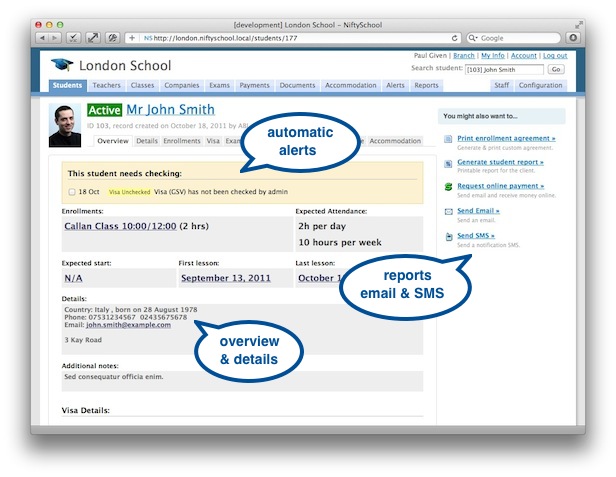Select the Accommodation student sub-tab
The image size is (616, 477).
(395, 141)
